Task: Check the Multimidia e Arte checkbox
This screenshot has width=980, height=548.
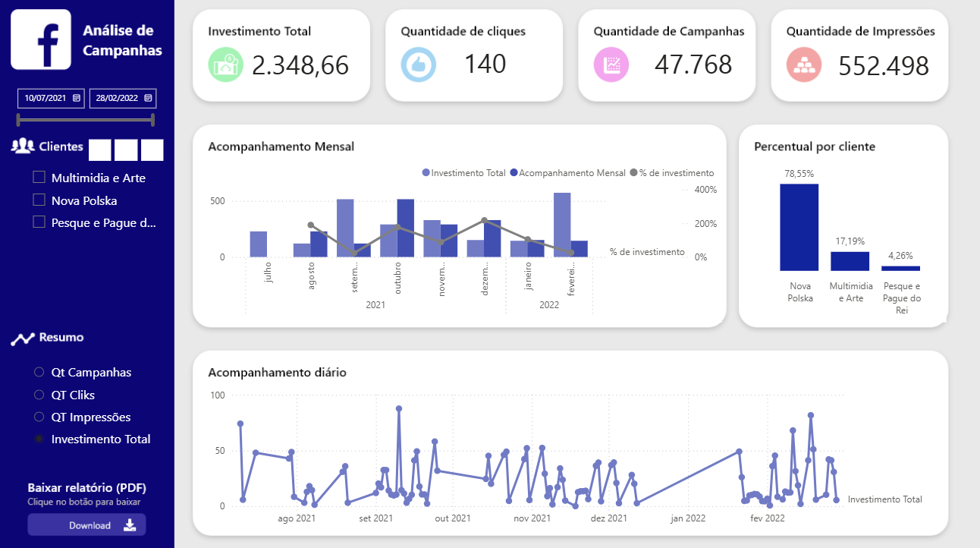Action: point(39,178)
